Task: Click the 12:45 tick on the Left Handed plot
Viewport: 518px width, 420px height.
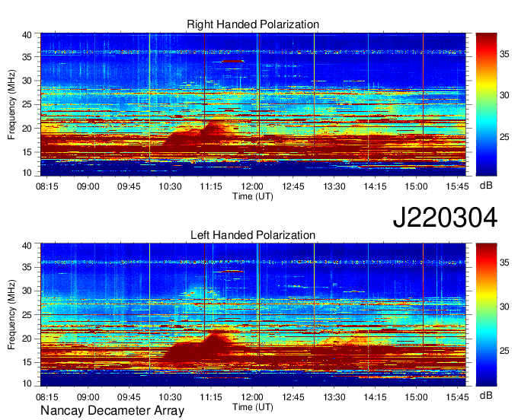Action: tap(293, 397)
